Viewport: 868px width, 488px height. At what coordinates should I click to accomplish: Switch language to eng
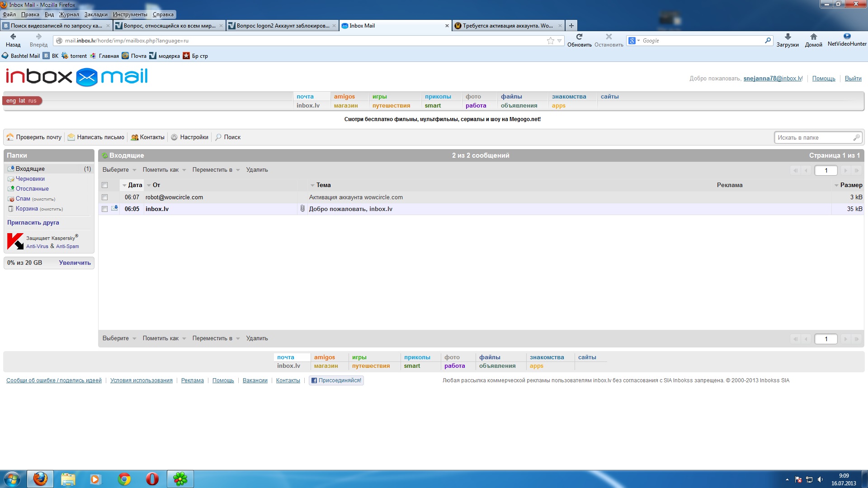[11, 101]
